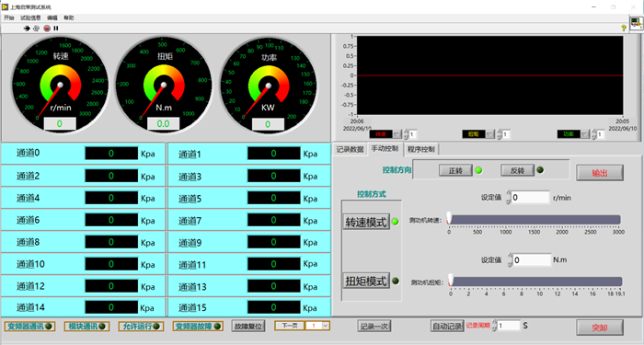This screenshot has width=644, height=345.
Task: Enable 扭矩模式 torque mode
Action: pyautogui.click(x=366, y=281)
